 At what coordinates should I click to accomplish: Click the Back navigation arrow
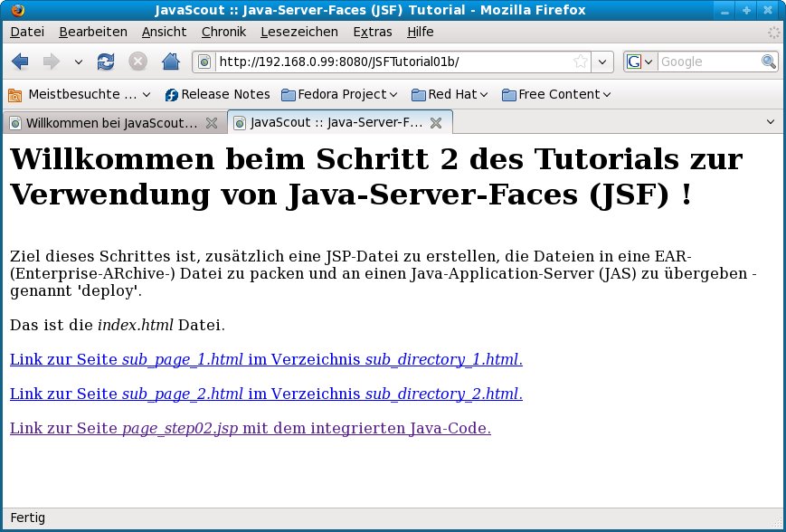pyautogui.click(x=21, y=62)
